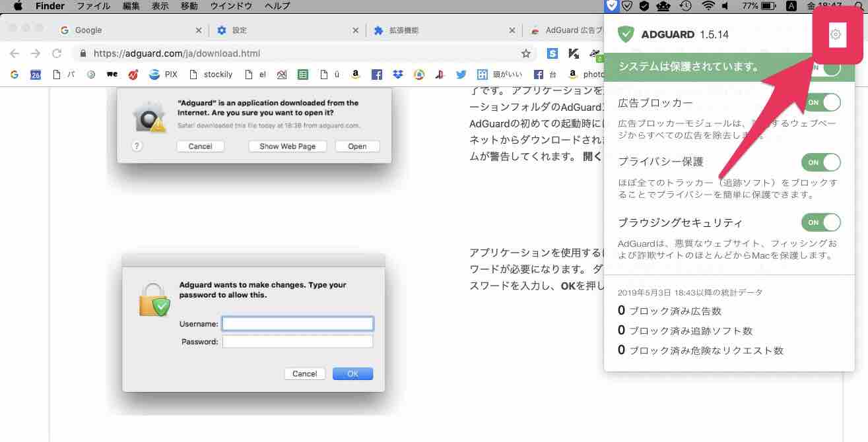The image size is (868, 442).
Task: Click the AdGuard shield icon in the macOS menu bar
Action: (612, 6)
